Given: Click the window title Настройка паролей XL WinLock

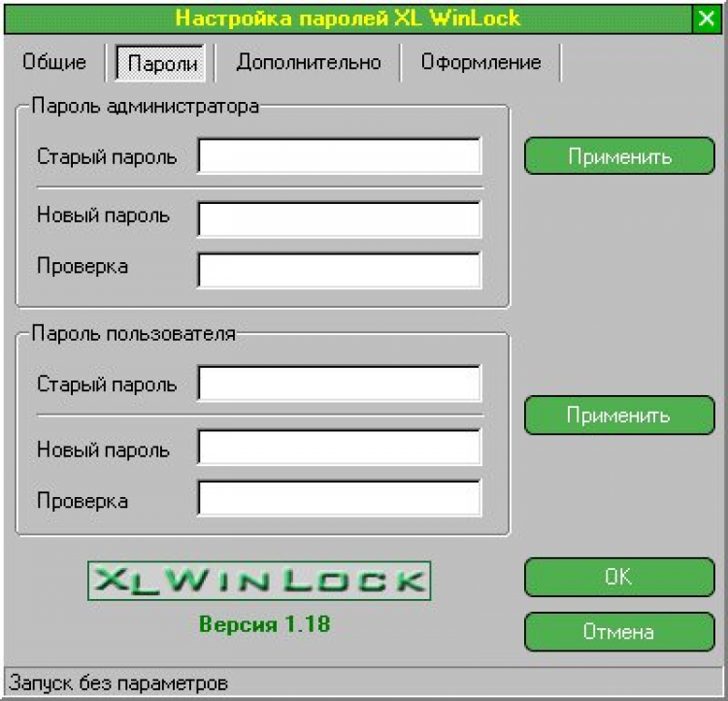Looking at the screenshot, I should 347,18.
